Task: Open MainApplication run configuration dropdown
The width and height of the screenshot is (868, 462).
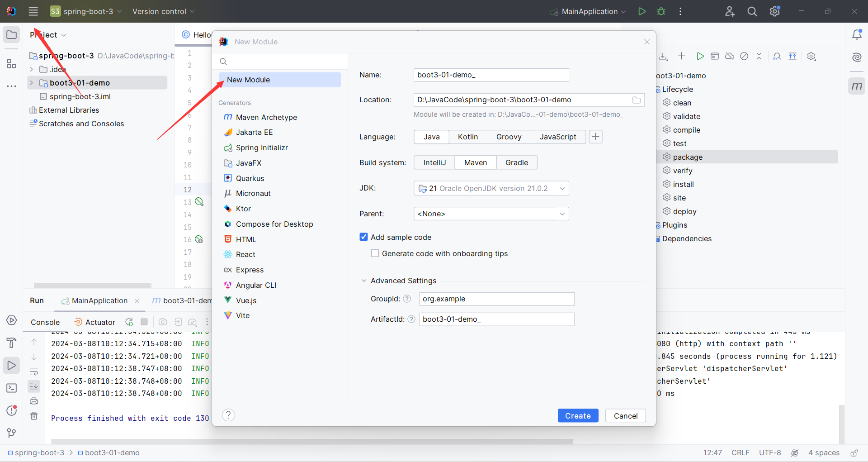Action: pyautogui.click(x=588, y=11)
